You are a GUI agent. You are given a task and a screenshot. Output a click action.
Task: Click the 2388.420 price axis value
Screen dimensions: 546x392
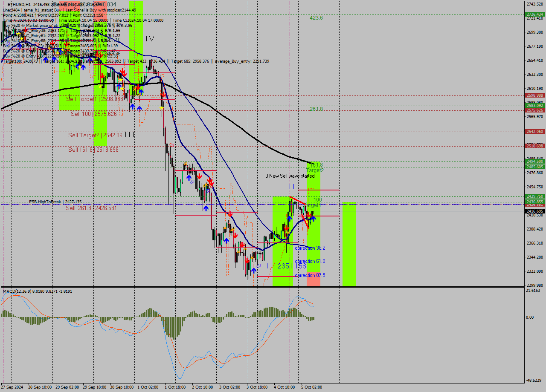[x=535, y=229]
